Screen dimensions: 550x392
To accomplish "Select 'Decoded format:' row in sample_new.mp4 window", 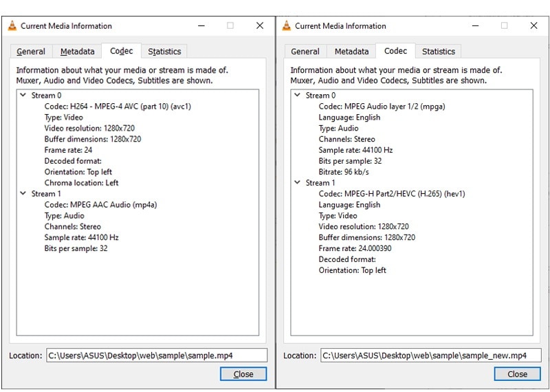I will (347, 259).
